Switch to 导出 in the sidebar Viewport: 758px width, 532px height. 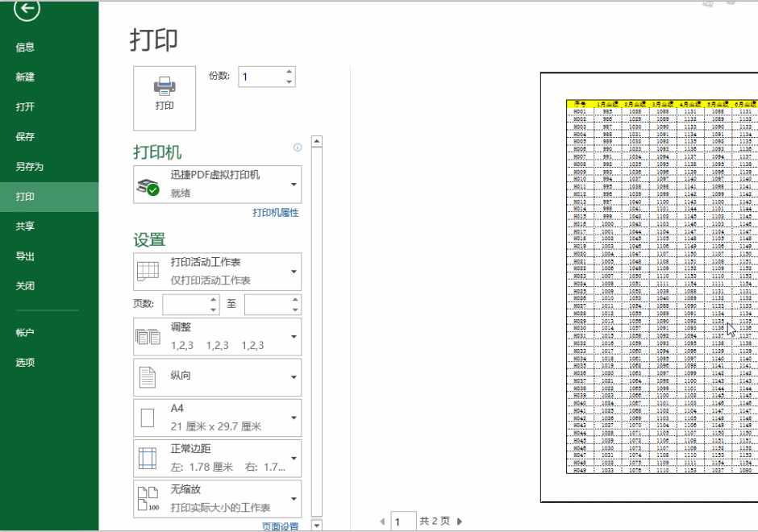(x=24, y=256)
